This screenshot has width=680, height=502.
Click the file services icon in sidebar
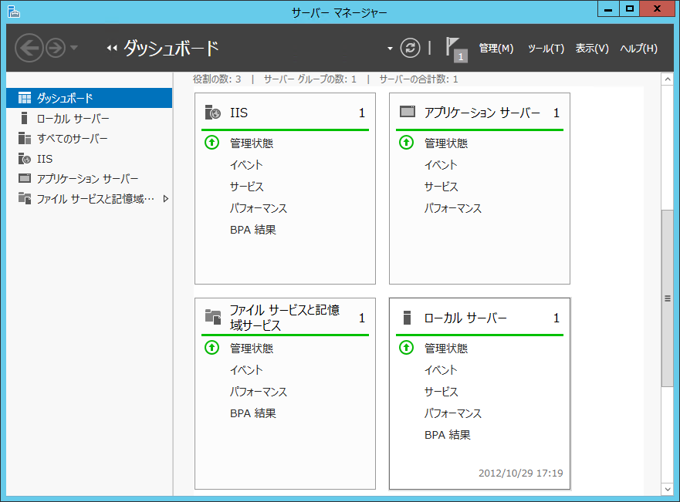[x=24, y=199]
